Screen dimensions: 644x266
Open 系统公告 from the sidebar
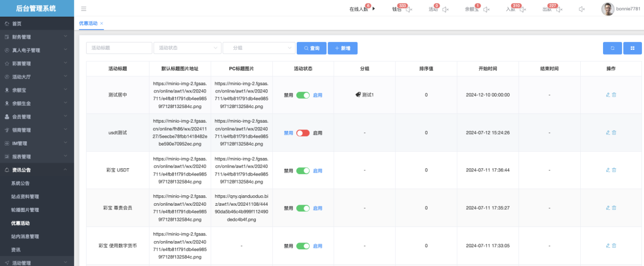[21, 183]
